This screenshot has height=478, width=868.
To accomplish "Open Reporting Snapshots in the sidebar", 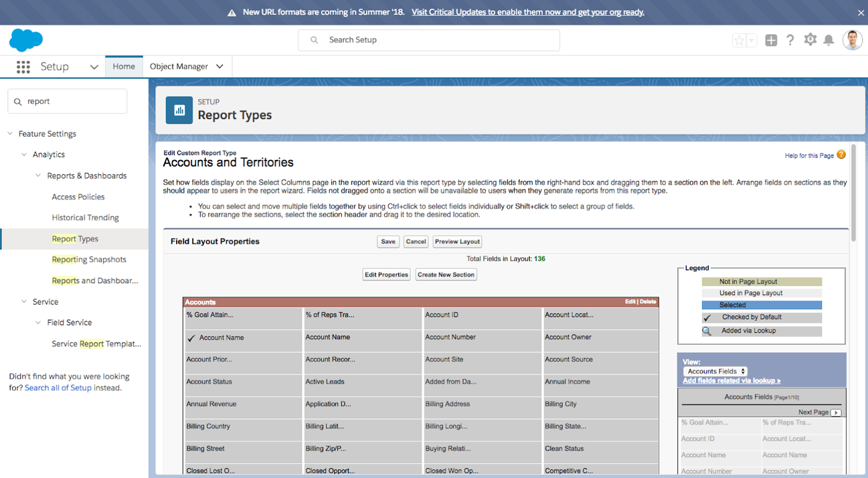I will tap(89, 260).
